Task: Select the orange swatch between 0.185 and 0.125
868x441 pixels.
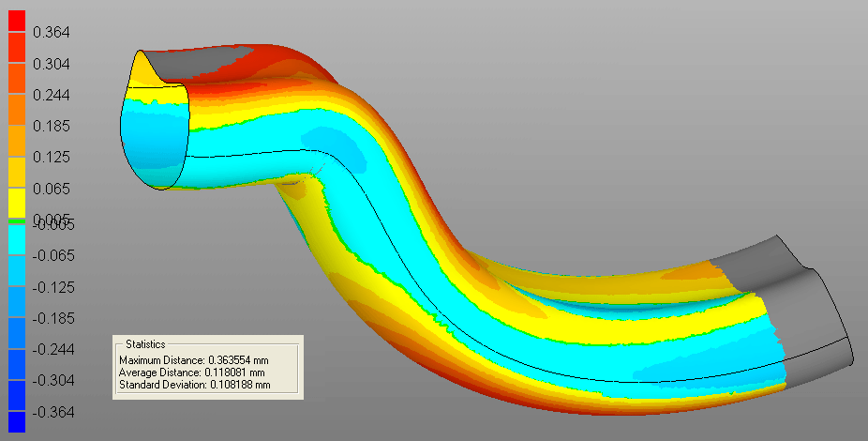Action: coord(16,141)
